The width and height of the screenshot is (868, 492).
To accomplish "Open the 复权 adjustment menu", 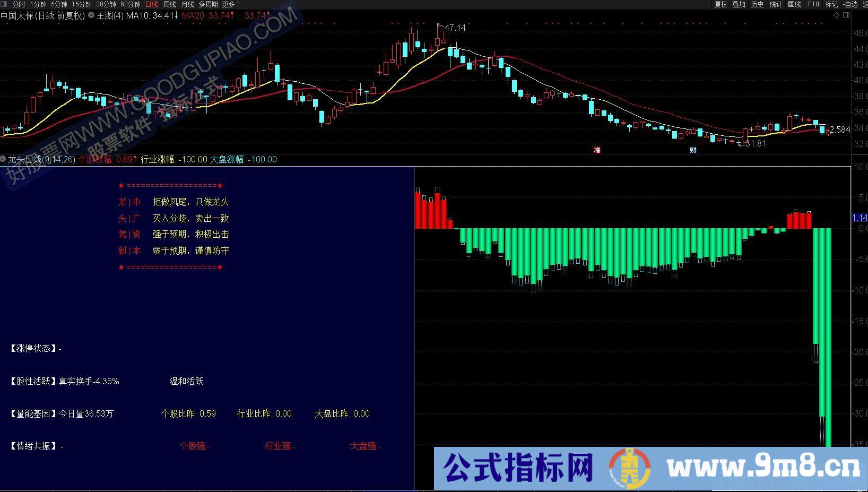I will (x=721, y=4).
